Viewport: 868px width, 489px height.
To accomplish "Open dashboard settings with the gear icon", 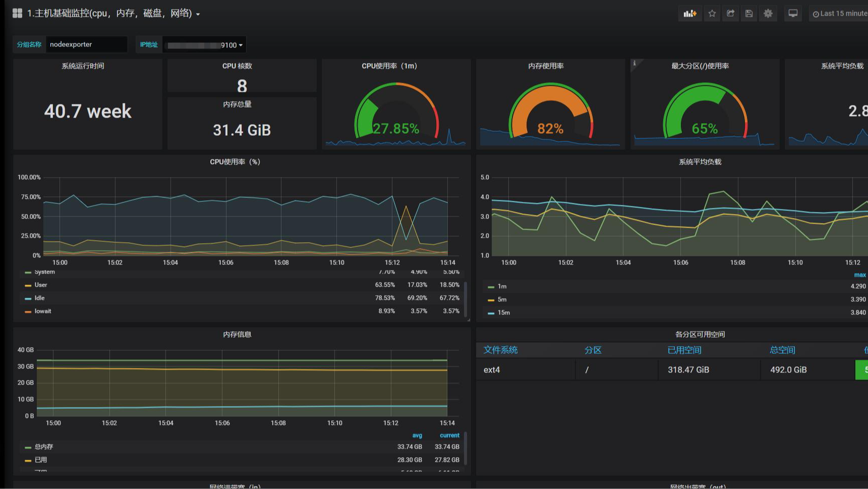I will [x=767, y=13].
